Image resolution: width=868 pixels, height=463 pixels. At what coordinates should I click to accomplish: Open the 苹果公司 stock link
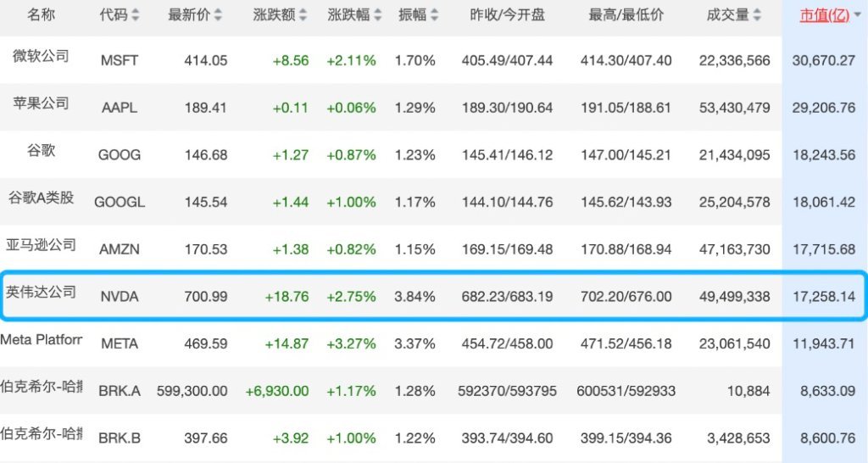tap(41, 103)
